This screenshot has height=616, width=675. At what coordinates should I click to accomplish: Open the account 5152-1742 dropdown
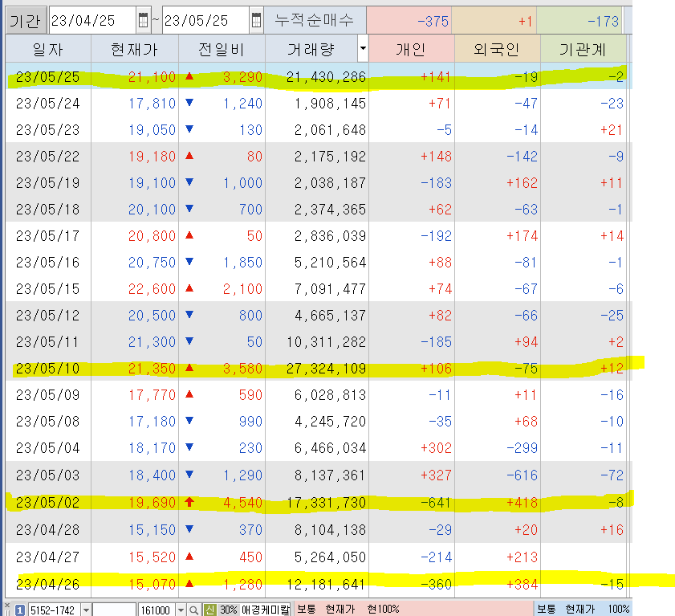click(x=87, y=610)
